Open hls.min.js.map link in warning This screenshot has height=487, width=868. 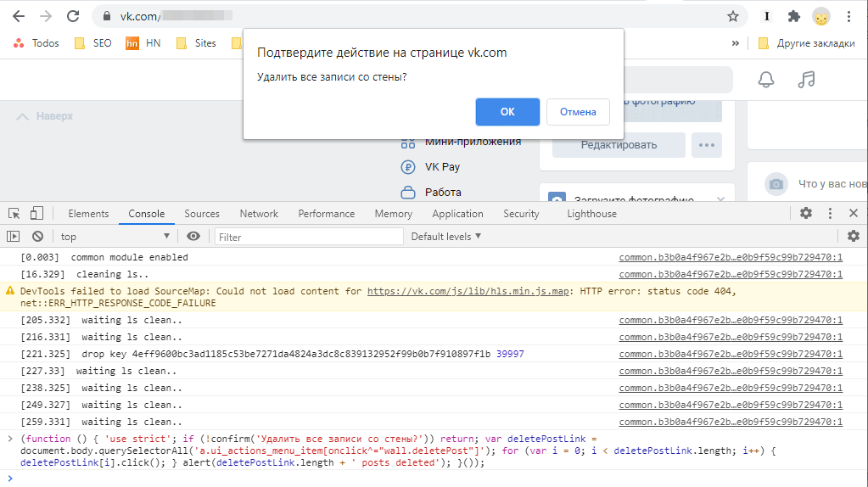click(x=468, y=291)
